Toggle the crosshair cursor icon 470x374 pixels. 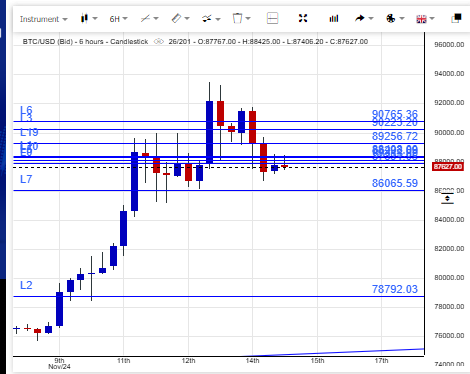272,18
